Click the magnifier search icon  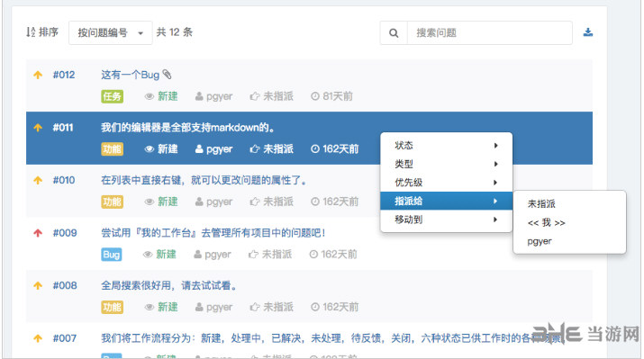pos(394,33)
